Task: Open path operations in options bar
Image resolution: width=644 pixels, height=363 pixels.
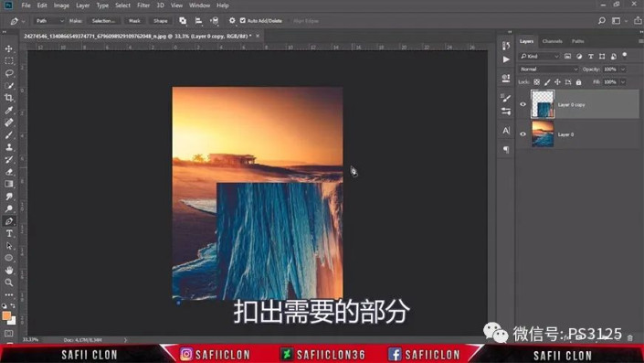Action: coord(183,20)
